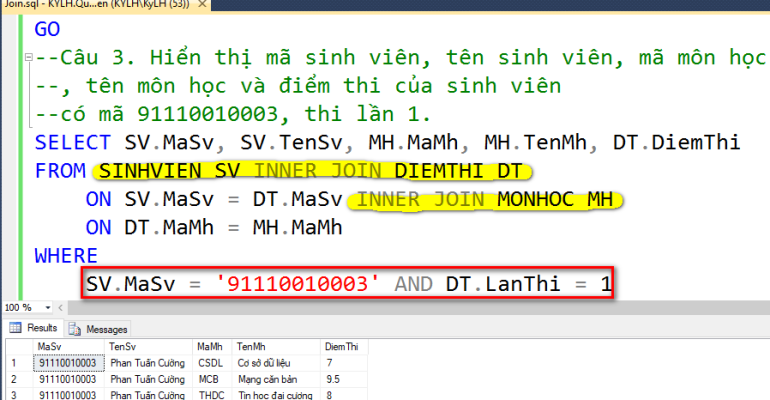770x400 pixels.
Task: Select the DiemThi column header
Action: tap(344, 347)
